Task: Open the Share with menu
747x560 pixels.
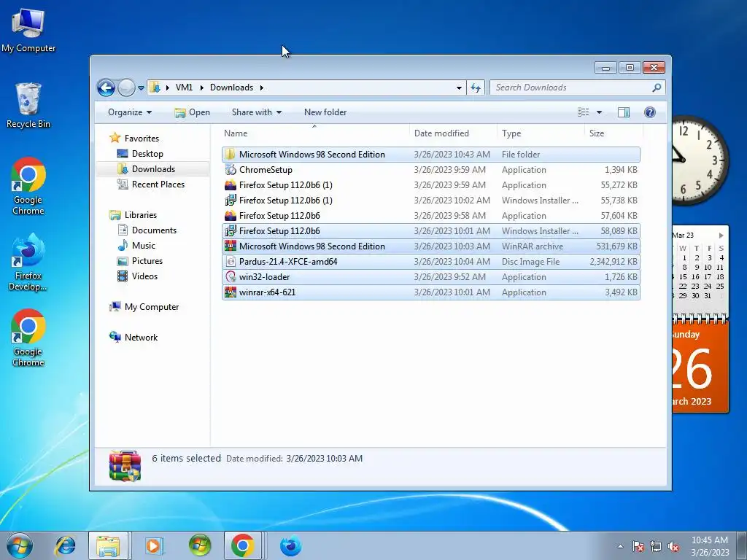Action: coord(256,112)
